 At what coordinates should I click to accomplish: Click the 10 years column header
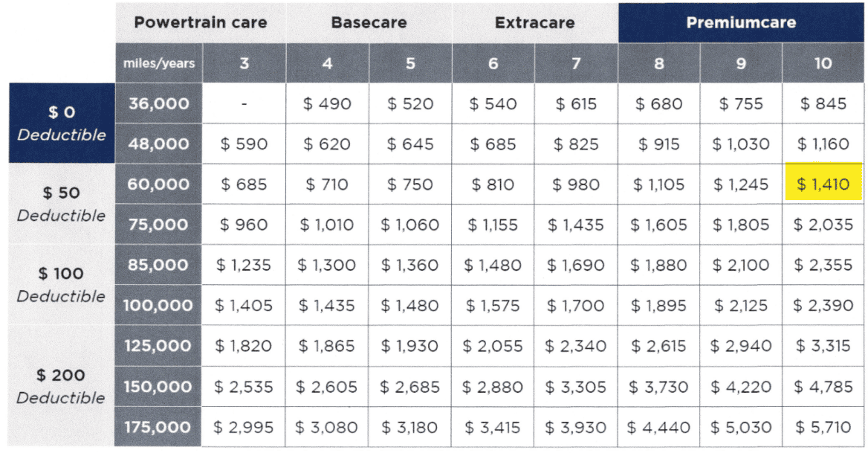click(x=823, y=63)
